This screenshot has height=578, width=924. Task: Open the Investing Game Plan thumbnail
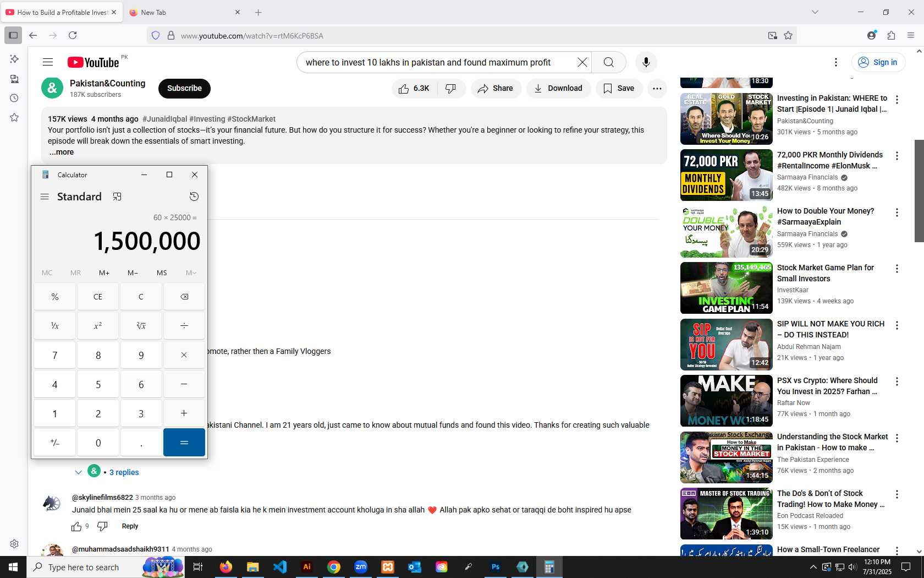(x=727, y=288)
